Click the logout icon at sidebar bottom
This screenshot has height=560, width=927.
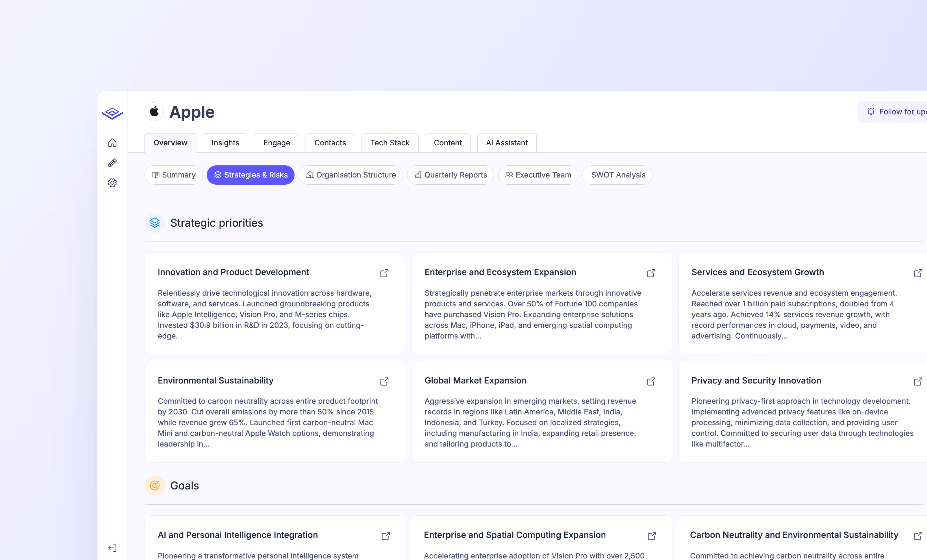click(112, 548)
